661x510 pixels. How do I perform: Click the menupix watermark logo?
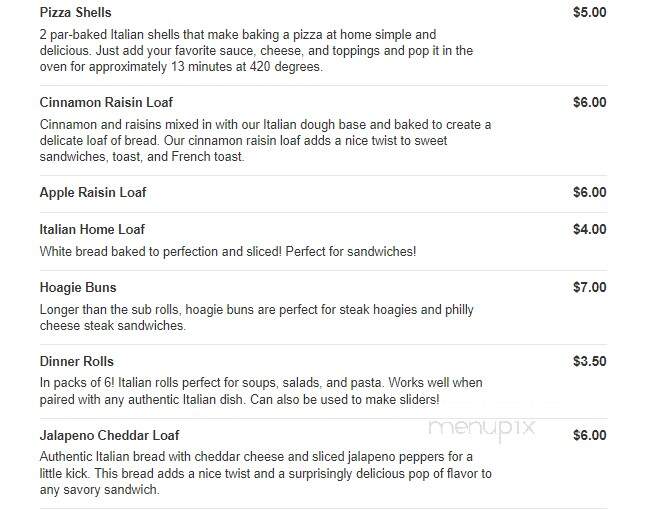click(482, 428)
